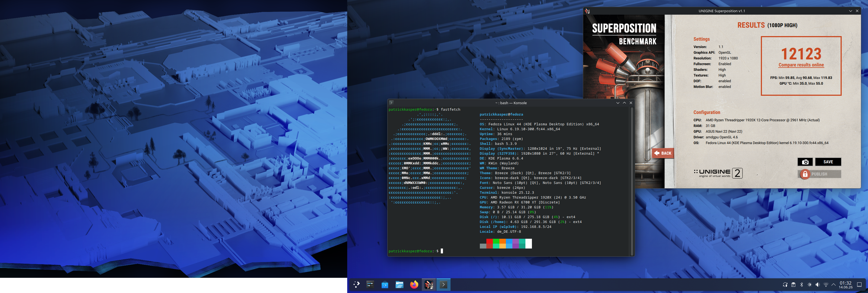Viewport: 868px width, 293px height.
Task: Expand hidden system tray icons
Action: coord(834,285)
